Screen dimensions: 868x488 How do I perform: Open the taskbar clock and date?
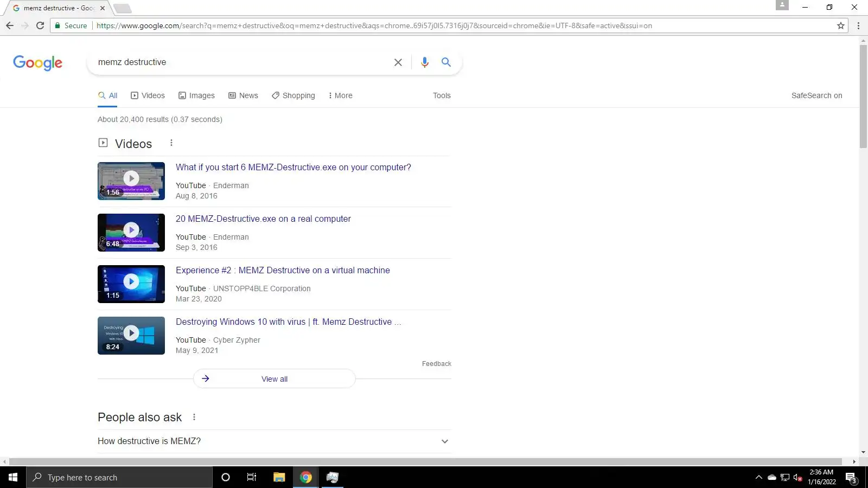click(x=821, y=477)
